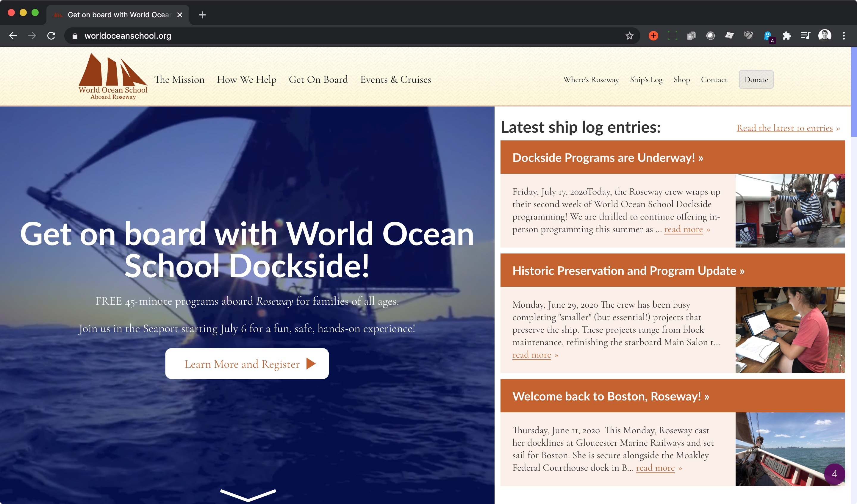View site info via the lock icon
857x504 pixels.
[x=75, y=36]
